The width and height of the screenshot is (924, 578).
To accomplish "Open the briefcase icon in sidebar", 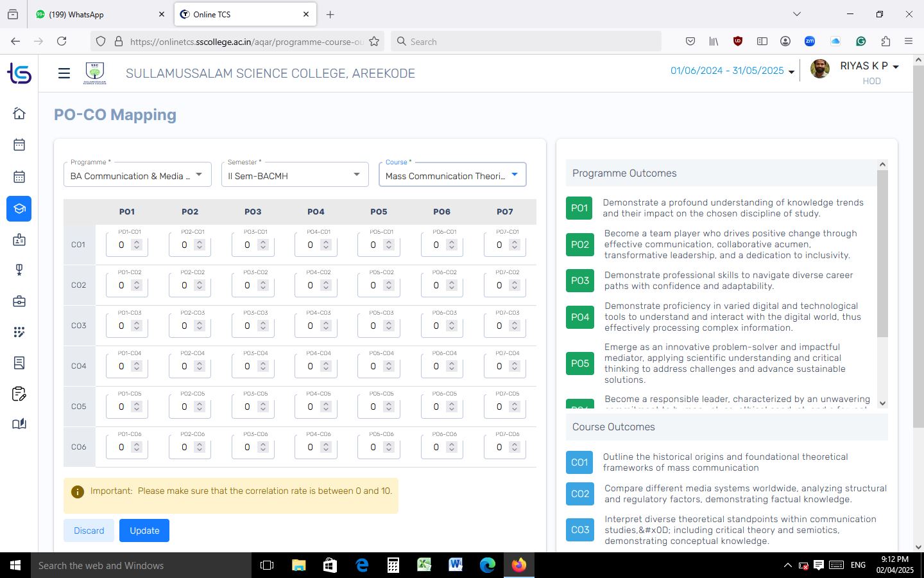I will point(19,301).
